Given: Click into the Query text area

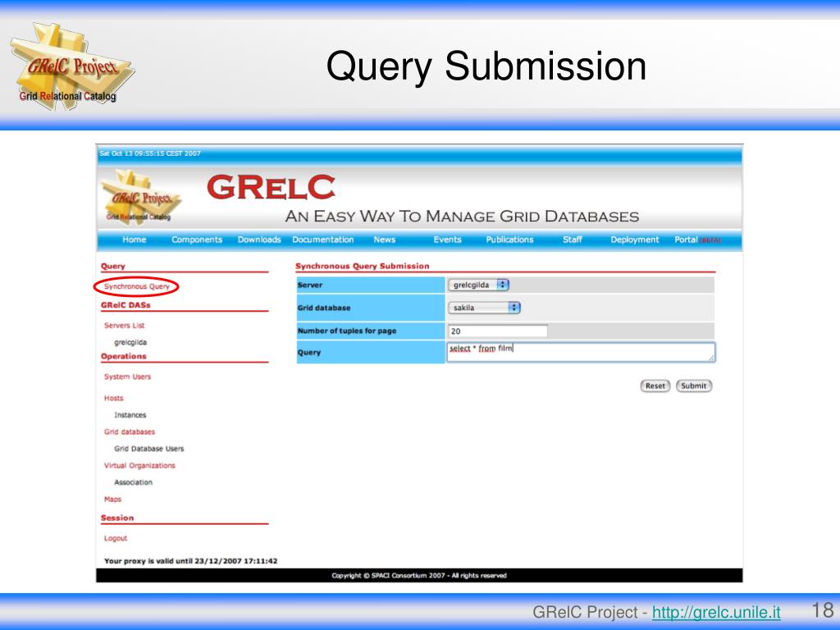Looking at the screenshot, I should pos(581,352).
